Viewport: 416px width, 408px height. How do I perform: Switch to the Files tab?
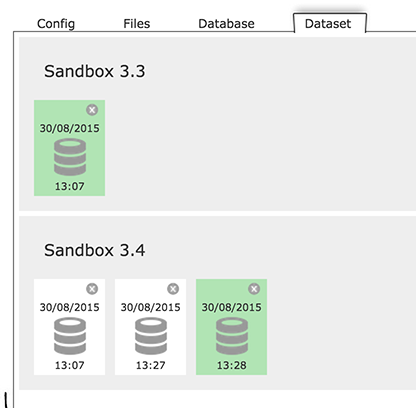[137, 24]
